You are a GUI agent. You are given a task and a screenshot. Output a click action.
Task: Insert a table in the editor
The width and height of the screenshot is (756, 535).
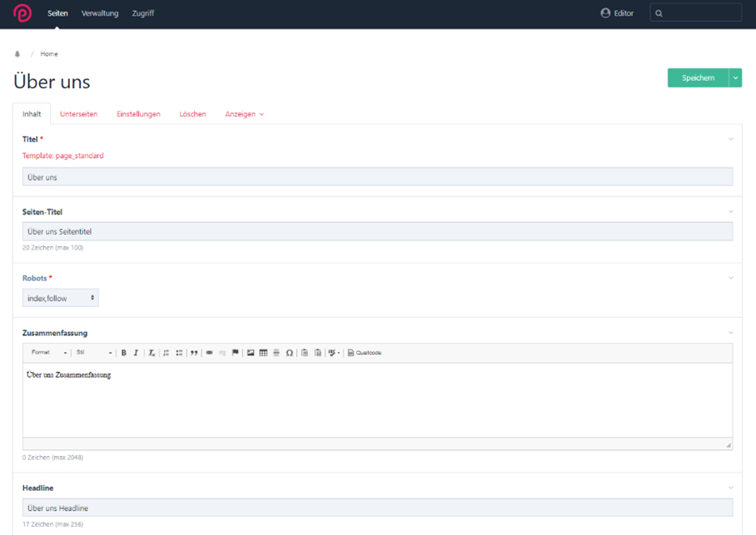[263, 353]
